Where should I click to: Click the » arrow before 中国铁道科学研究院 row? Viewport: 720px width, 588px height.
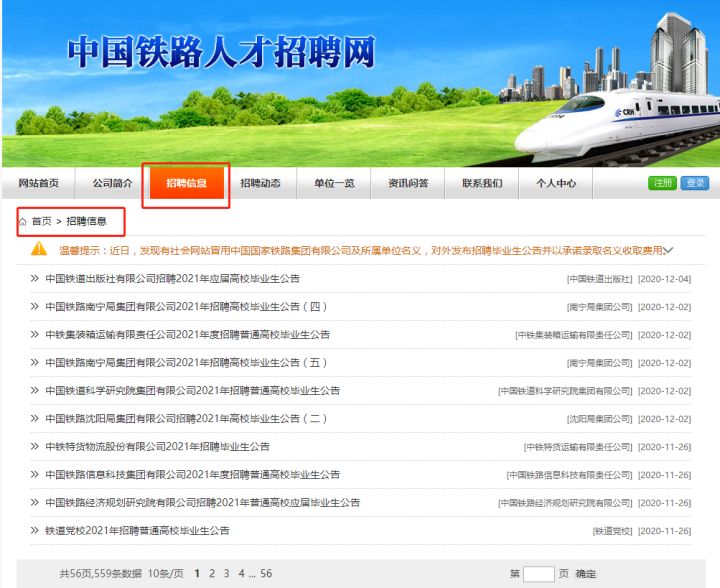[x=34, y=390]
